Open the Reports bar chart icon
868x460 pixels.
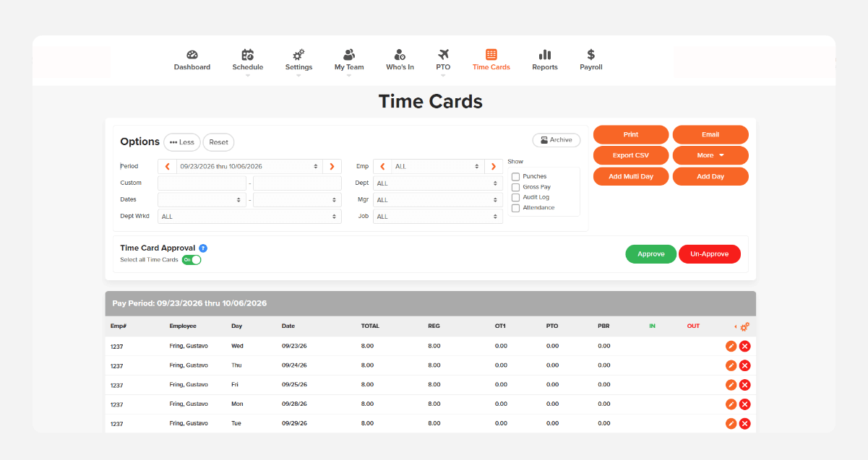point(545,55)
